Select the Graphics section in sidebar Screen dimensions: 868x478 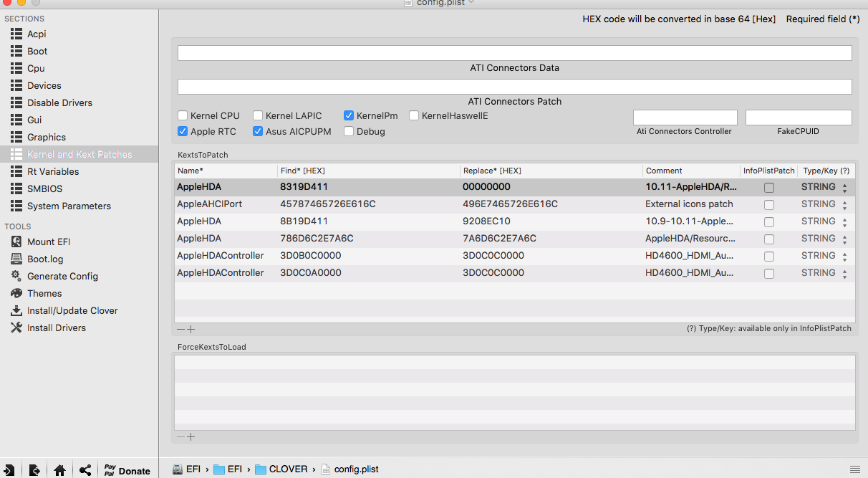point(46,137)
